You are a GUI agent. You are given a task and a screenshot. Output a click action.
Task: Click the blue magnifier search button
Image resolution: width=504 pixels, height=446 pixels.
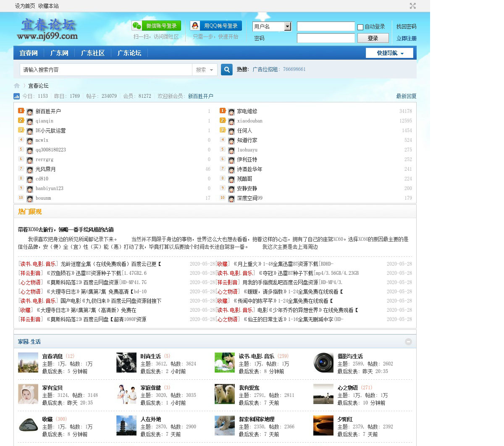227,70
